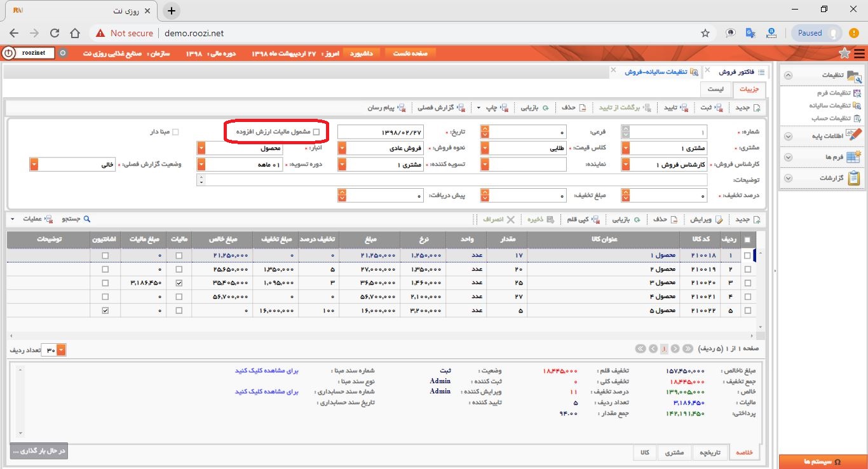Open the 'مشتری' (Customer) dropdown
The width and height of the screenshot is (868, 469).
pos(626,148)
